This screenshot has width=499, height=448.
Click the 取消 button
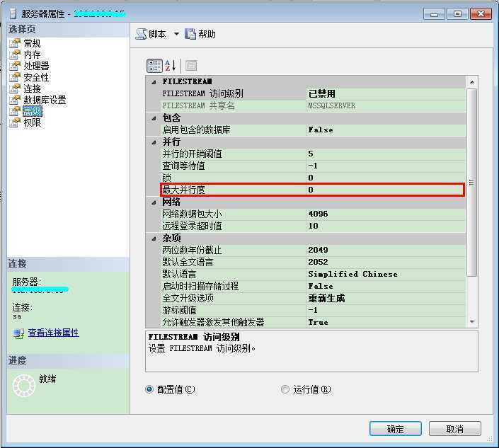click(455, 429)
